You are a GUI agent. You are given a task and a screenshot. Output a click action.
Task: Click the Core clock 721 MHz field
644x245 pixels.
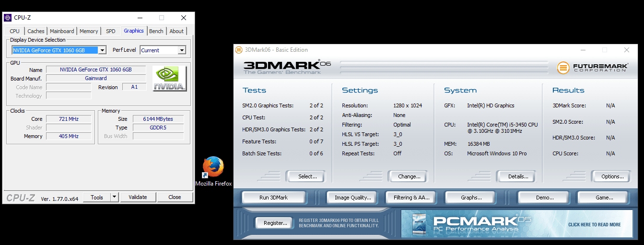69,119
